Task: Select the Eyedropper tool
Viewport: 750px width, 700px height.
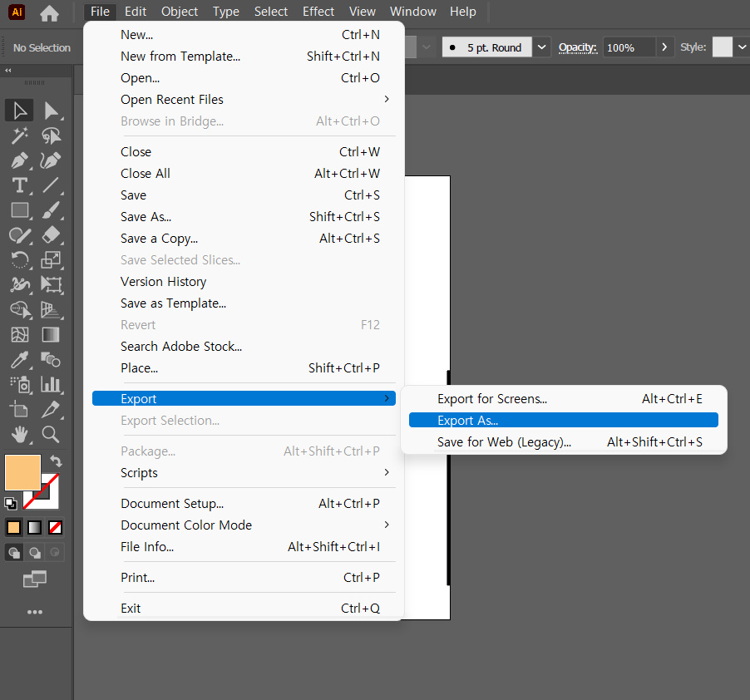Action: tap(20, 360)
